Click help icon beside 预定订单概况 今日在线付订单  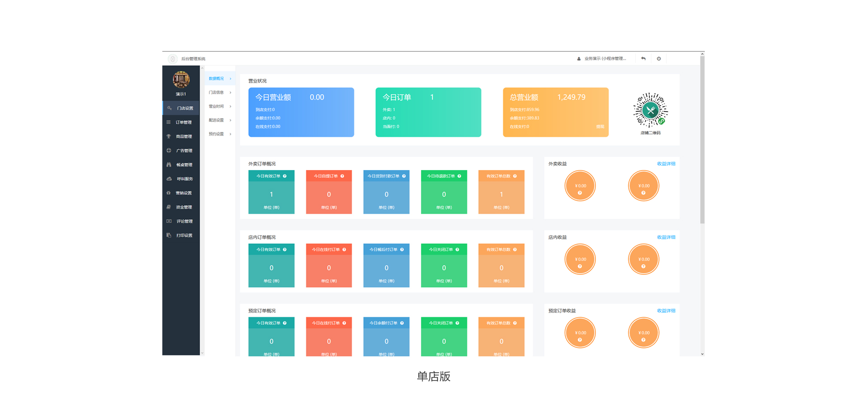344,323
